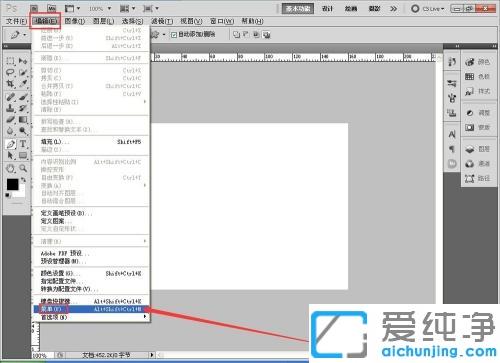Expand the CS Live dropdown
Viewport: 500px width, 363px height.
428,9
